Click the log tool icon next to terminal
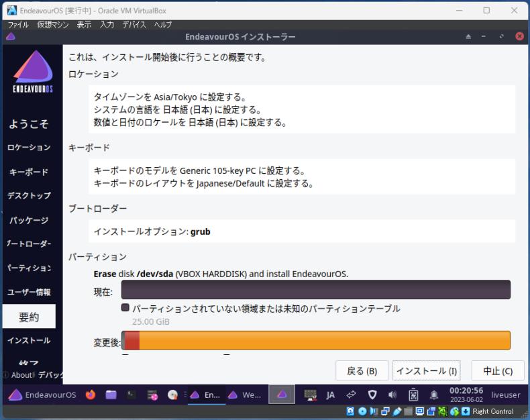The image size is (530, 420). [x=152, y=395]
